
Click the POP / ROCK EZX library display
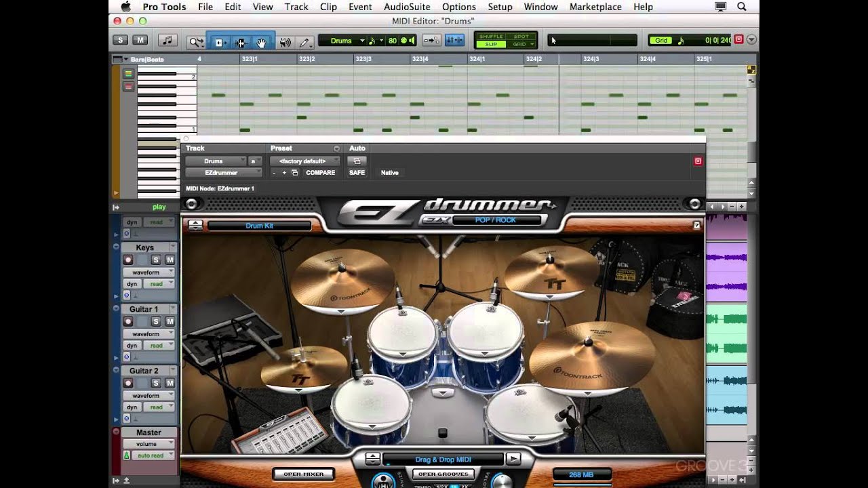pos(496,220)
